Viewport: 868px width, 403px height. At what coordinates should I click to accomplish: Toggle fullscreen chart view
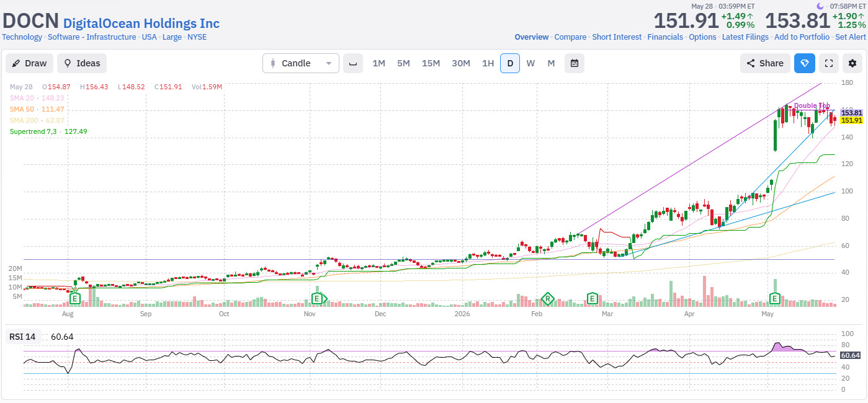(828, 63)
